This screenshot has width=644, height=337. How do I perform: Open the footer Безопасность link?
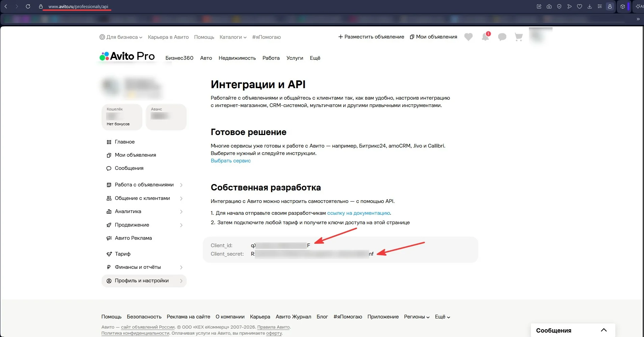[x=144, y=317]
